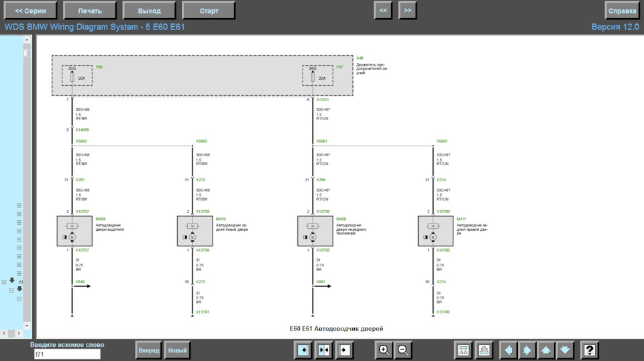Click the Вперед search button
Viewport: 644px width, 361px height.
click(x=148, y=350)
